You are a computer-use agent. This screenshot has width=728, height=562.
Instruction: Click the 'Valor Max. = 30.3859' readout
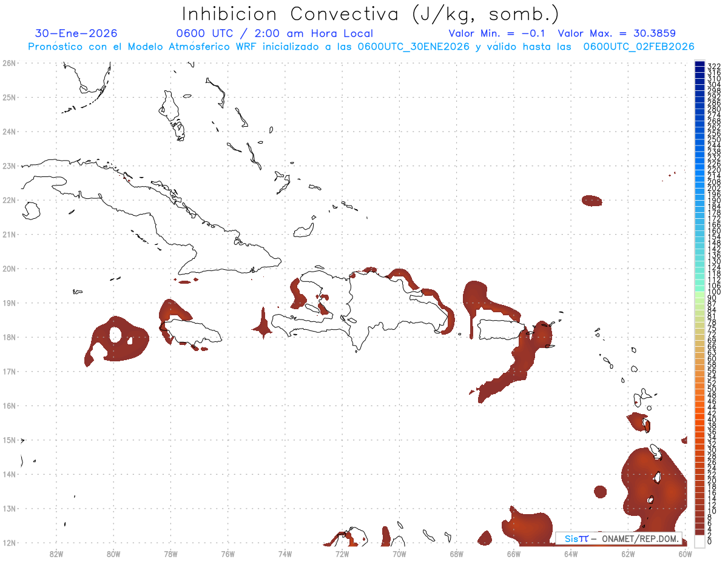coord(616,33)
